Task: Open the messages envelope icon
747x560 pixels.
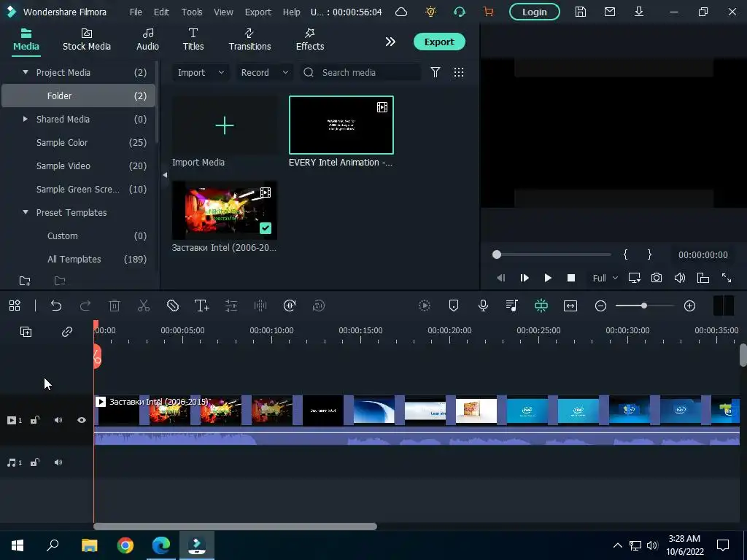Action: pyautogui.click(x=609, y=12)
